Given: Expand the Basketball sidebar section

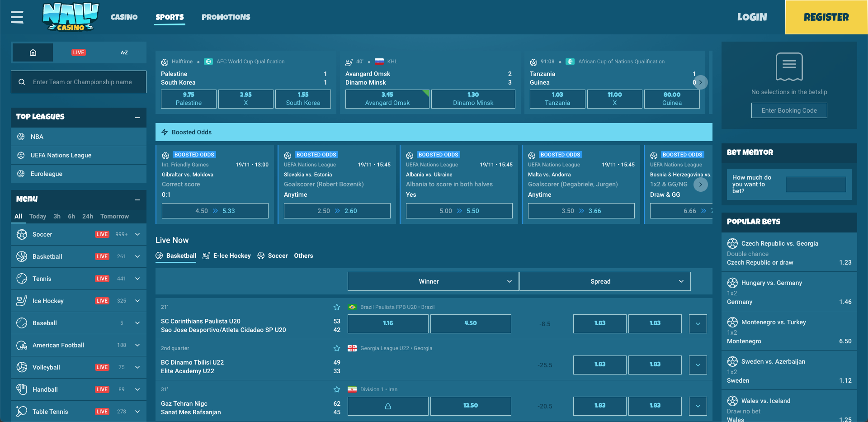Looking at the screenshot, I should [x=137, y=256].
